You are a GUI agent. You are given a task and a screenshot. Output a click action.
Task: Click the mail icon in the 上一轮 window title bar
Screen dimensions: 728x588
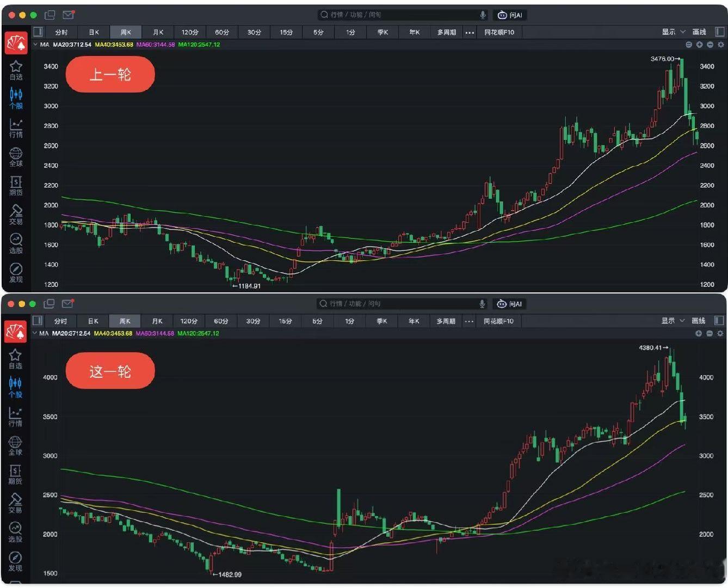69,15
